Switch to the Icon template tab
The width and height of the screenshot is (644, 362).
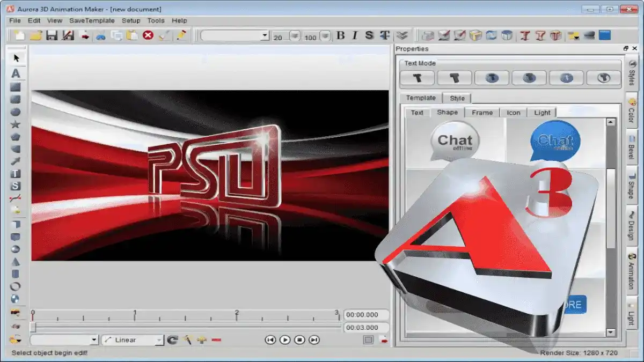coord(514,113)
